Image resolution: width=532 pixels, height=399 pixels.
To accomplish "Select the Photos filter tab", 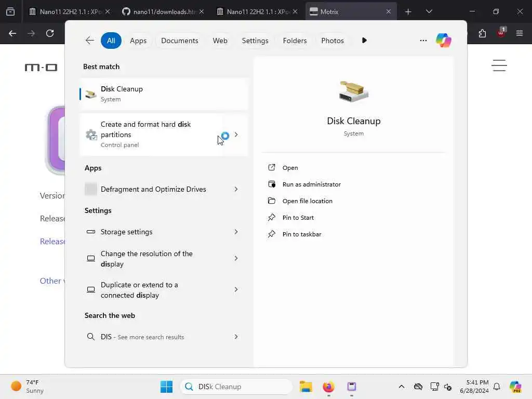I will (332, 41).
